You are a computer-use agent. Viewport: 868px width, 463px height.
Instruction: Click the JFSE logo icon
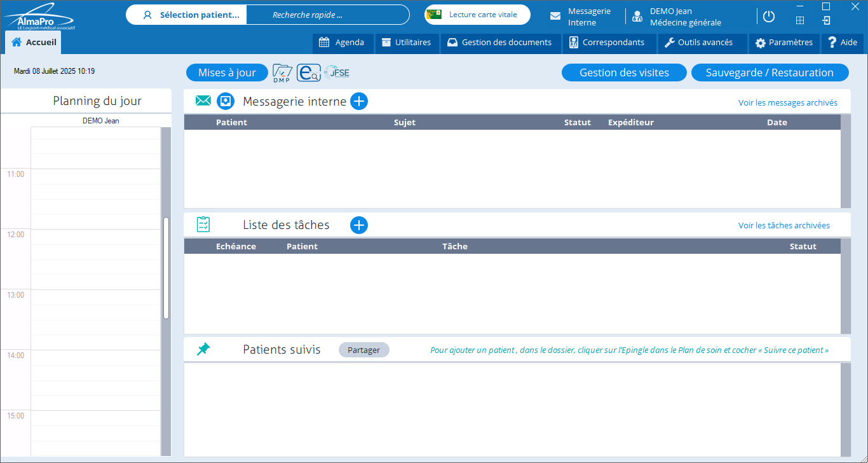[x=337, y=73]
